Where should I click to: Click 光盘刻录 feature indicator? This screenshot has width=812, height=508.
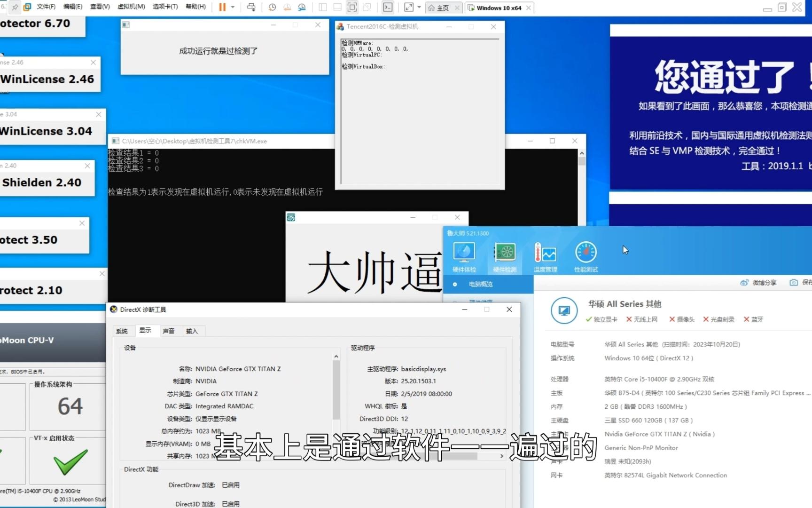pyautogui.click(x=719, y=319)
